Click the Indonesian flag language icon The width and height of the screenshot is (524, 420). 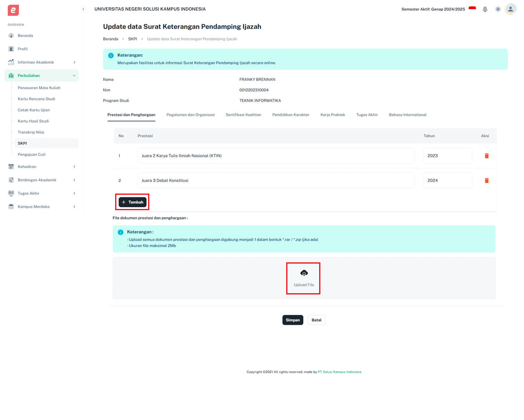pyautogui.click(x=472, y=9)
